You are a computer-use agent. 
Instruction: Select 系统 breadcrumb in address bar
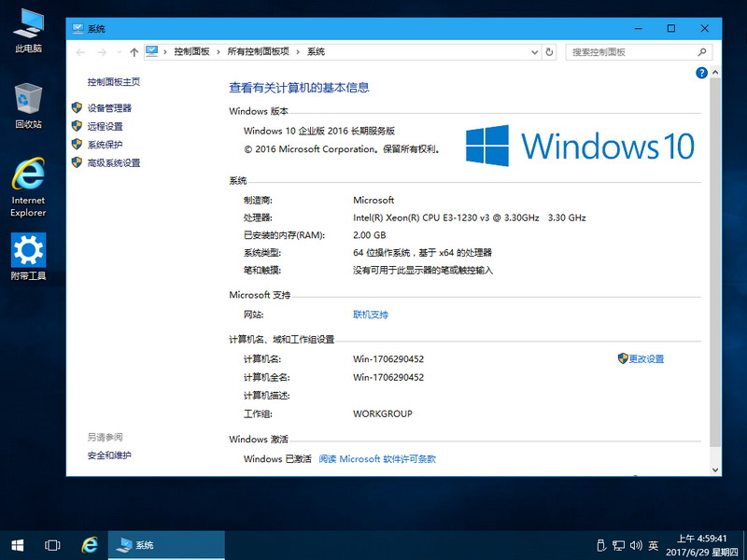point(316,52)
